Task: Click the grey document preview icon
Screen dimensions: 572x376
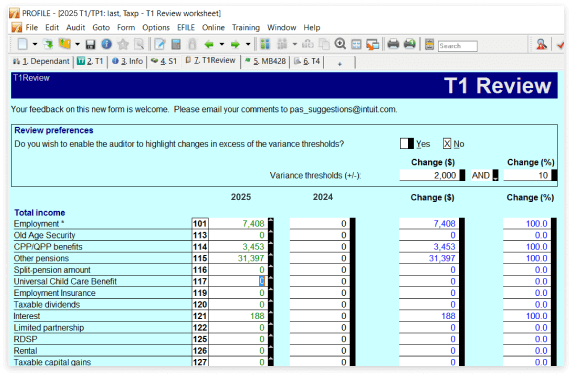Action: pos(139,44)
